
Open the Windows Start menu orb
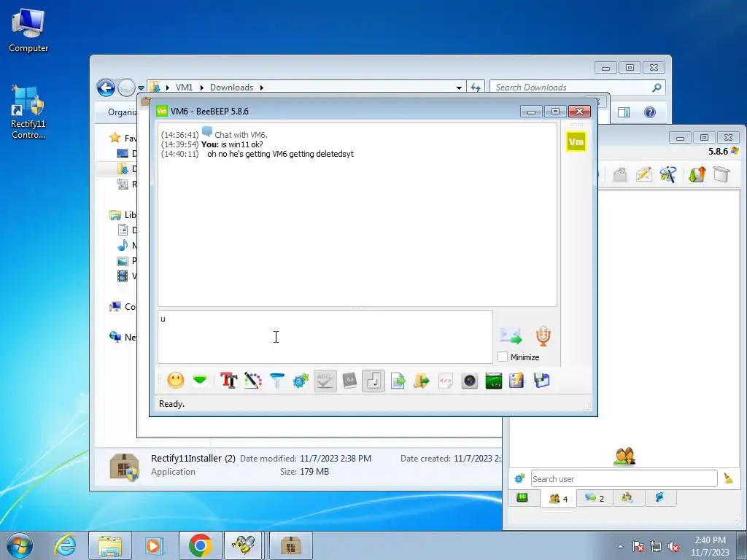point(20,545)
